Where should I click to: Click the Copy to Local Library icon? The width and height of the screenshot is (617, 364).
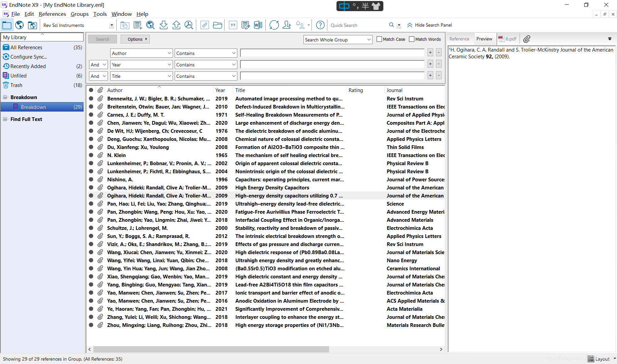tap(125, 25)
